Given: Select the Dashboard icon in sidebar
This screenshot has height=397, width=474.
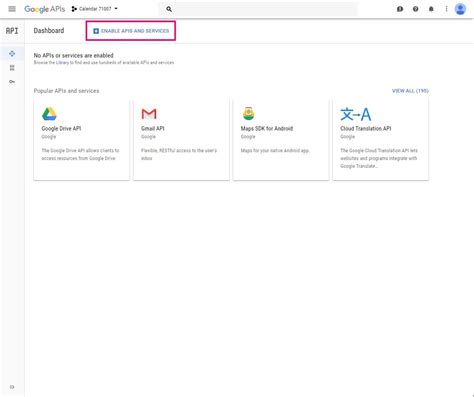Looking at the screenshot, I should (12, 54).
